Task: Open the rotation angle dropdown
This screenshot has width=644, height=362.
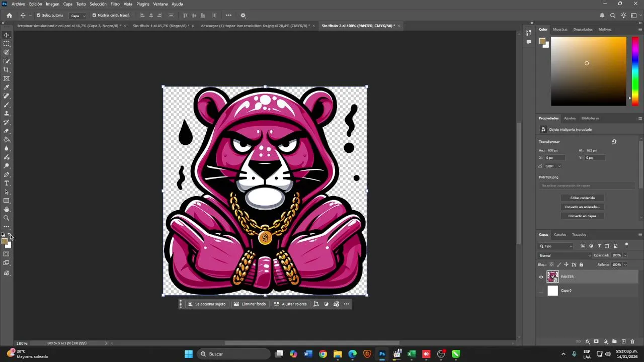Action: pyautogui.click(x=559, y=166)
